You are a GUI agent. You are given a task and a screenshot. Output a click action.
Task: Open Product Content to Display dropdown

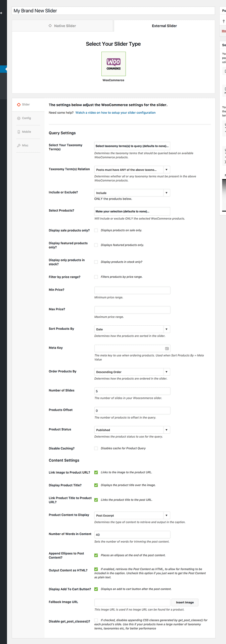point(132,516)
